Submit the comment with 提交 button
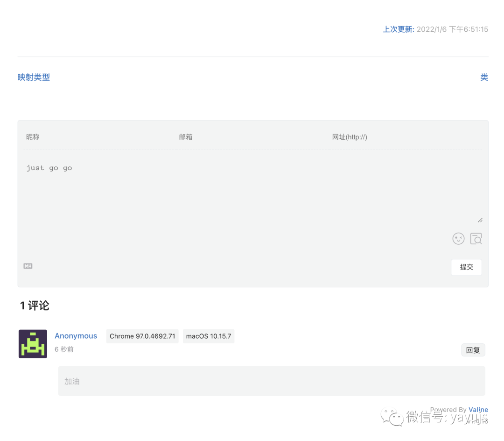This screenshot has height=441, width=504. (x=466, y=267)
